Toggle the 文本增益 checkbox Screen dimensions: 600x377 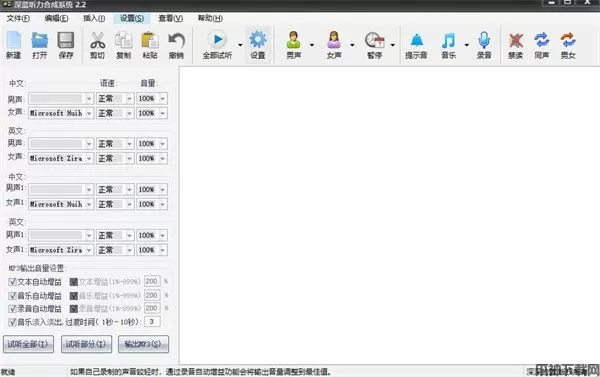pyautogui.click(x=73, y=282)
